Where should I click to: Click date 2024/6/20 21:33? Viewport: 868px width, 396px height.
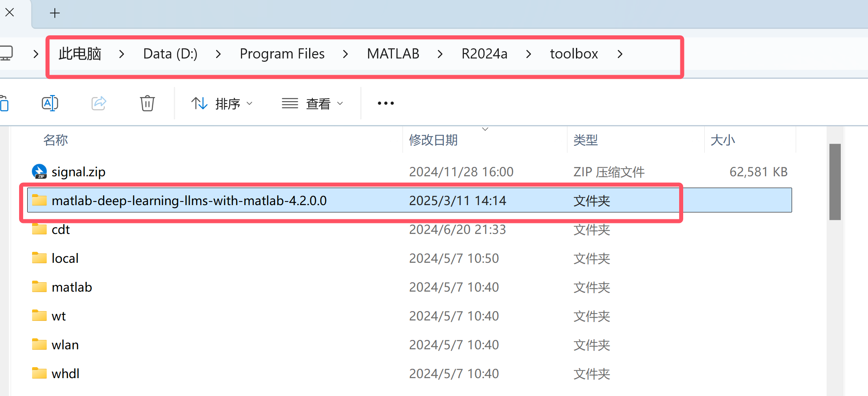[457, 229]
